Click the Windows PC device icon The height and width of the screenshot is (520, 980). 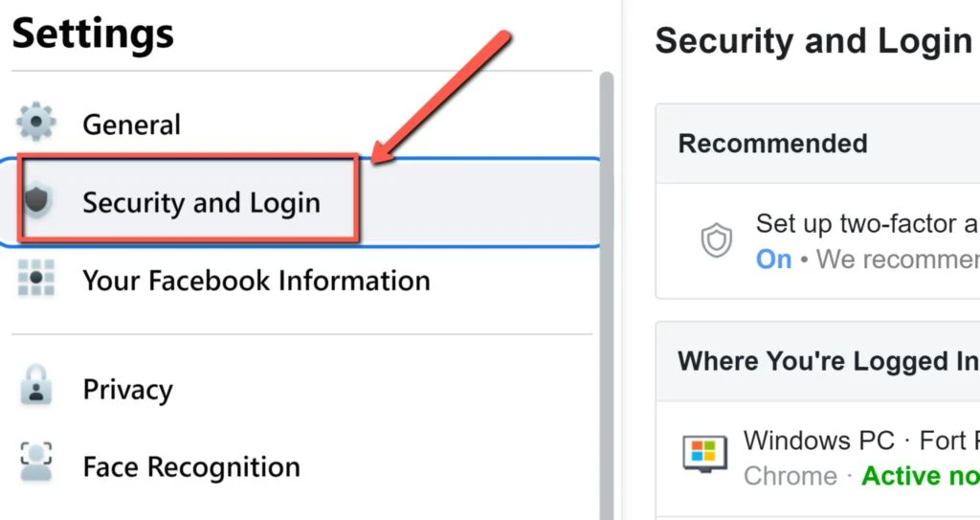(705, 454)
